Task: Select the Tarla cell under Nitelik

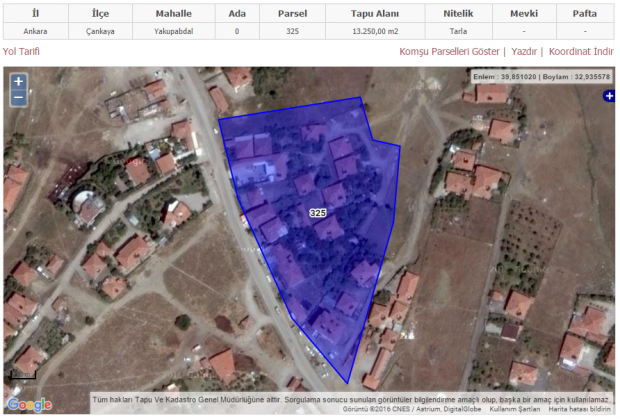Action: point(458,31)
